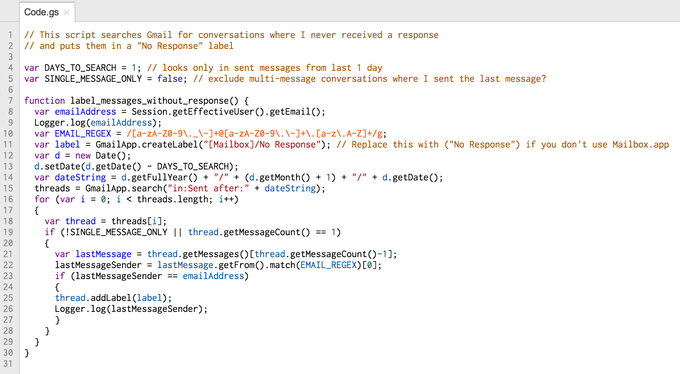Click the regex pattern on line 10

255,134
